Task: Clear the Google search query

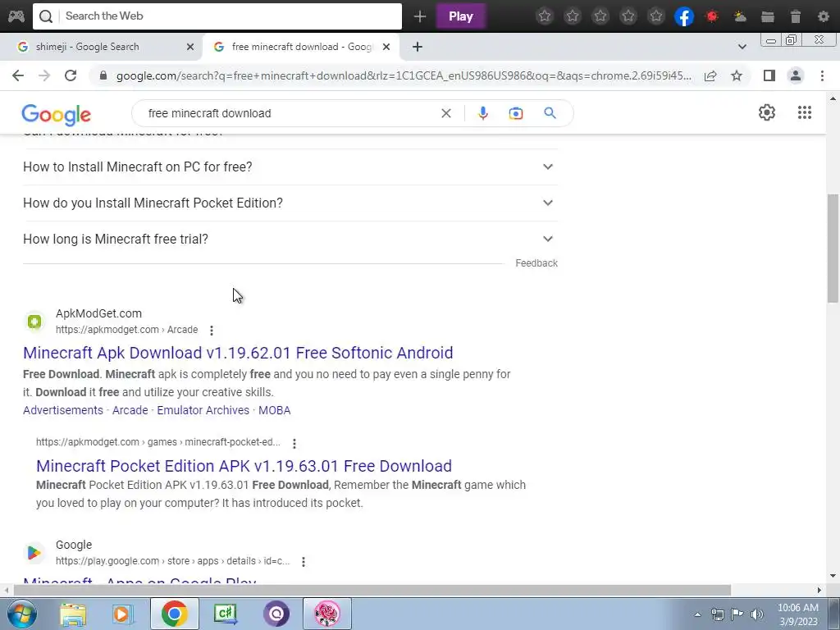Action: (445, 113)
